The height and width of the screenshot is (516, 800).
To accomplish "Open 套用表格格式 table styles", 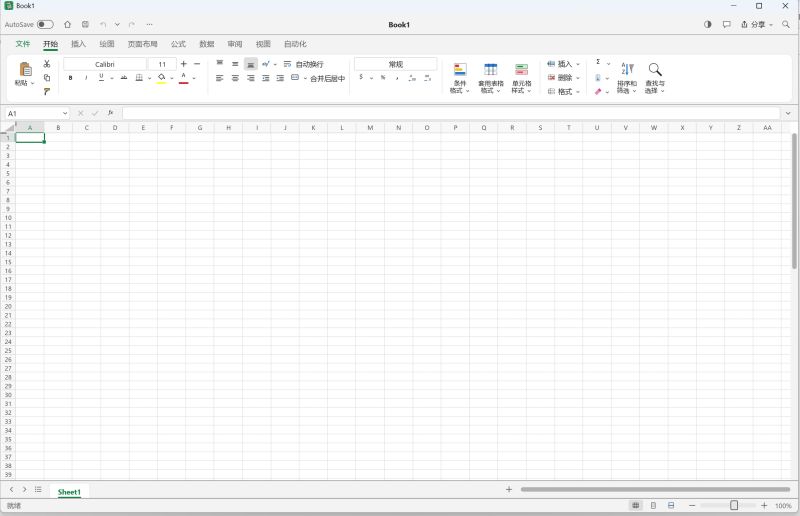I will point(490,78).
